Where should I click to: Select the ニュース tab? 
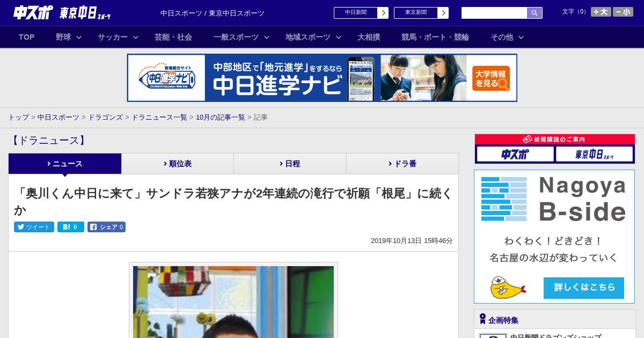[x=65, y=164]
